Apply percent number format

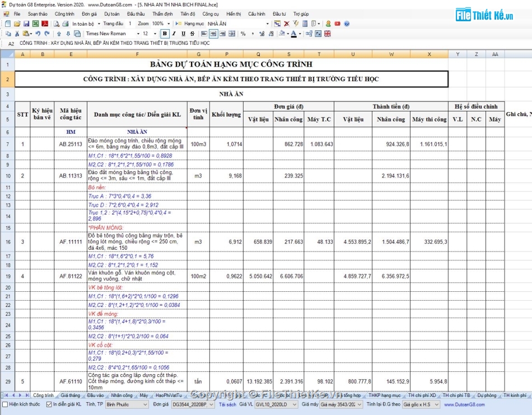pyautogui.click(x=243, y=34)
